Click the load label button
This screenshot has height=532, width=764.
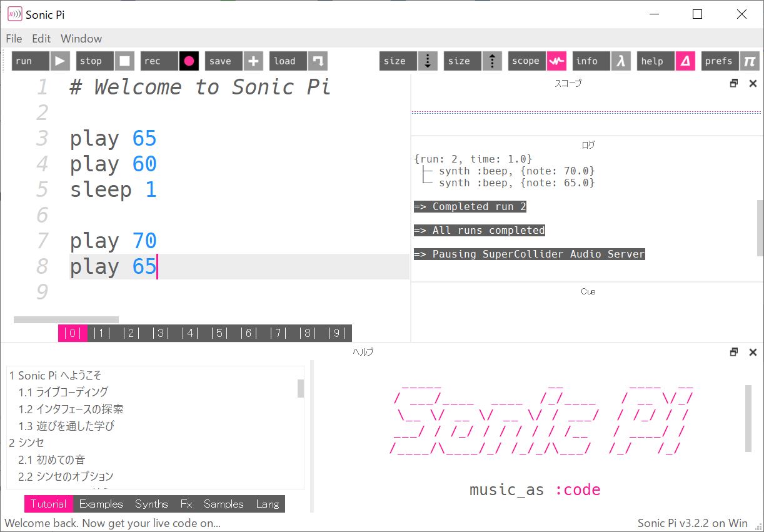click(x=288, y=61)
